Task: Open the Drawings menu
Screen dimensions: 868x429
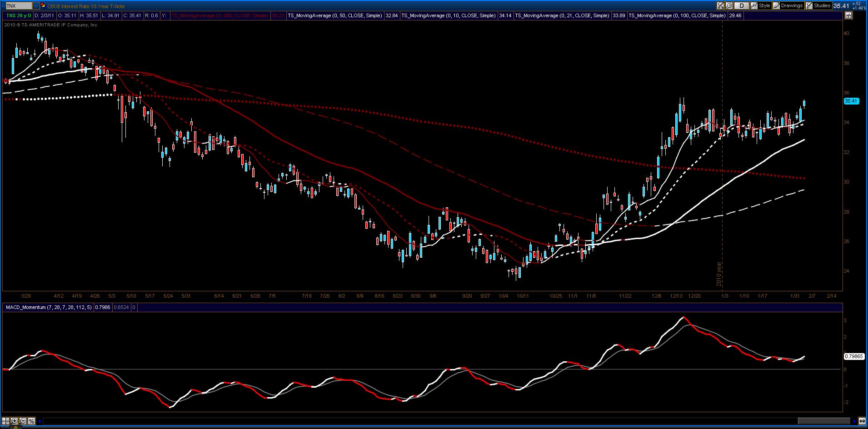Action: 788,6
